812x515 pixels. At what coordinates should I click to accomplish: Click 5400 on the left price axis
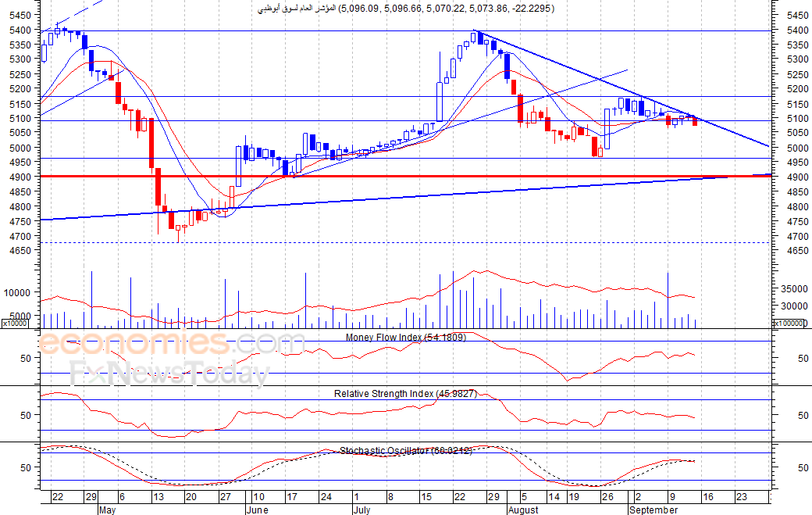click(x=21, y=30)
